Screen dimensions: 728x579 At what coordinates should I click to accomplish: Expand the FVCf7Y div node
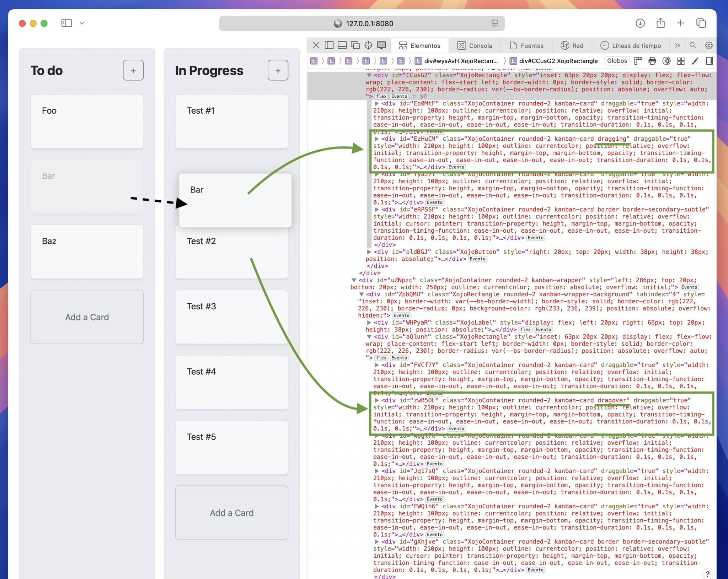(376, 365)
